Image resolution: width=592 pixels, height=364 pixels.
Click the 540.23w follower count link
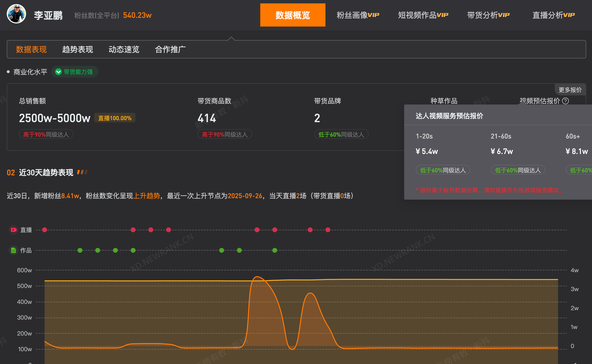click(137, 15)
